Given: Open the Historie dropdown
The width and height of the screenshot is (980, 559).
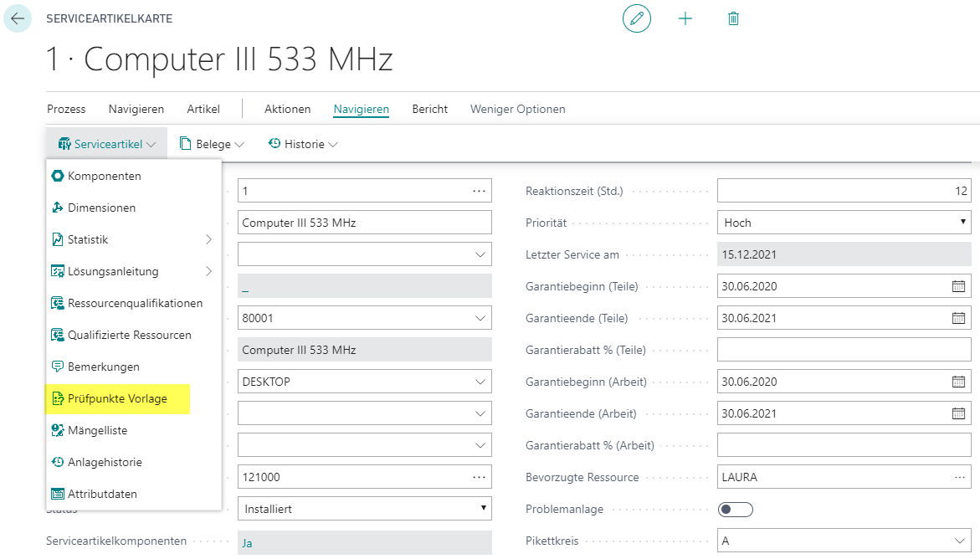Looking at the screenshot, I should (303, 145).
